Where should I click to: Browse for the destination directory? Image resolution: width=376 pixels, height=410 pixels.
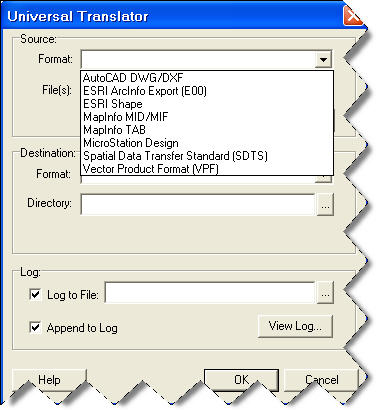point(325,206)
